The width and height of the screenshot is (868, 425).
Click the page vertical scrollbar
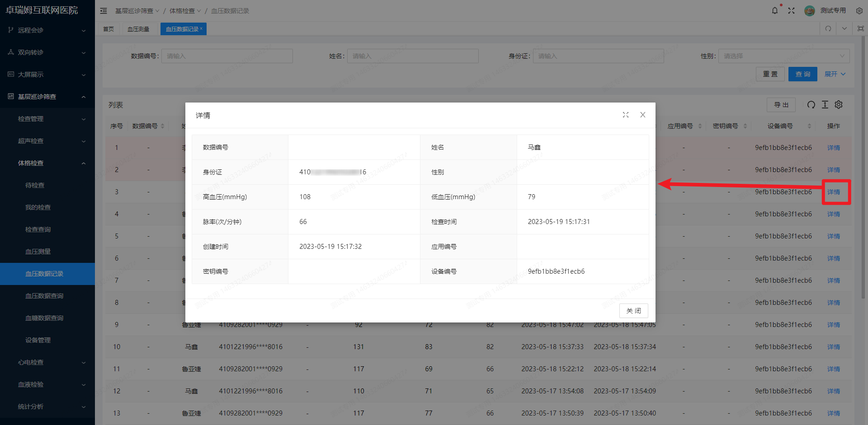[863, 167]
